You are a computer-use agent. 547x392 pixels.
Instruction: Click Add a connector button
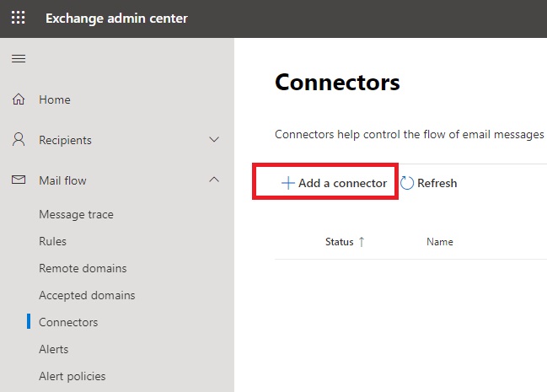335,183
